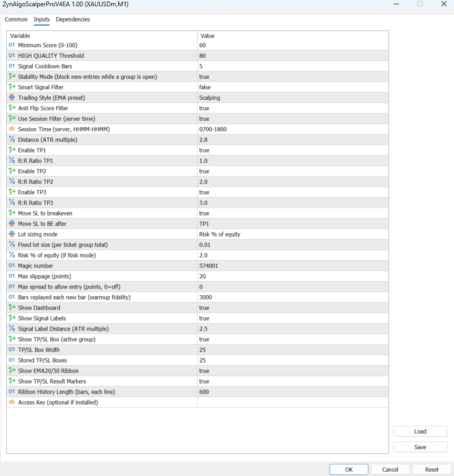Open the Dependencies tab
Image resolution: width=454 pixels, height=476 pixels.
[x=73, y=19]
